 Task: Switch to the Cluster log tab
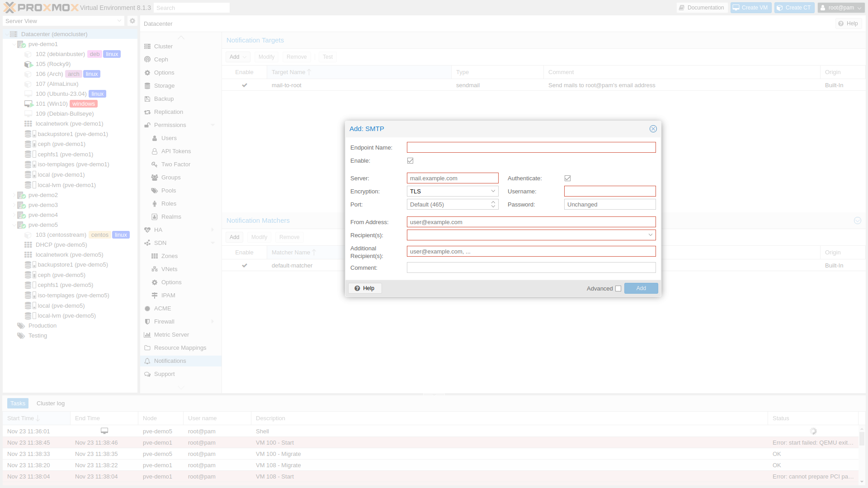coord(51,404)
